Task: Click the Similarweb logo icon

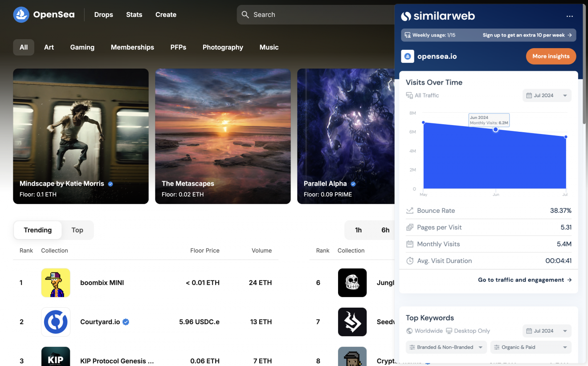Action: [406, 16]
